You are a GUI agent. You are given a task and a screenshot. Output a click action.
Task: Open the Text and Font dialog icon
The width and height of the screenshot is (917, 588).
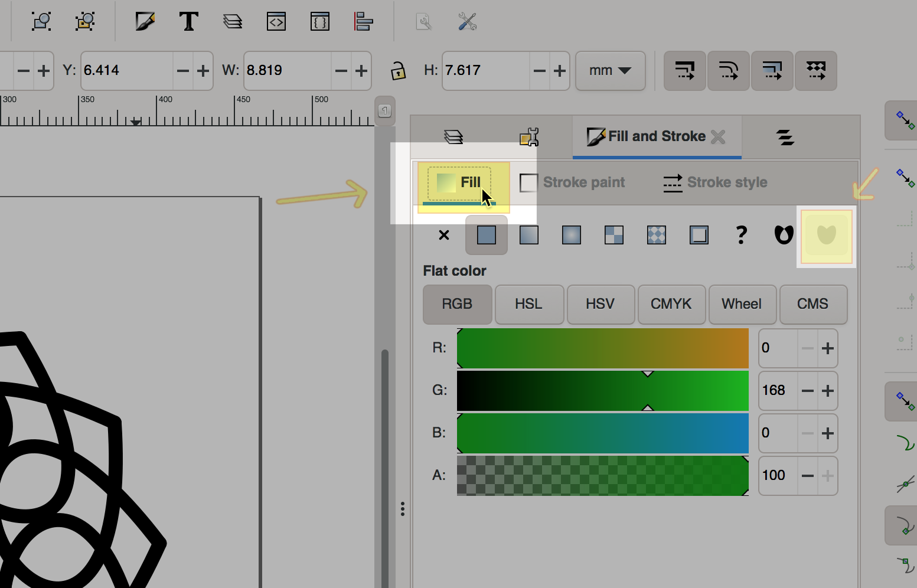click(188, 22)
